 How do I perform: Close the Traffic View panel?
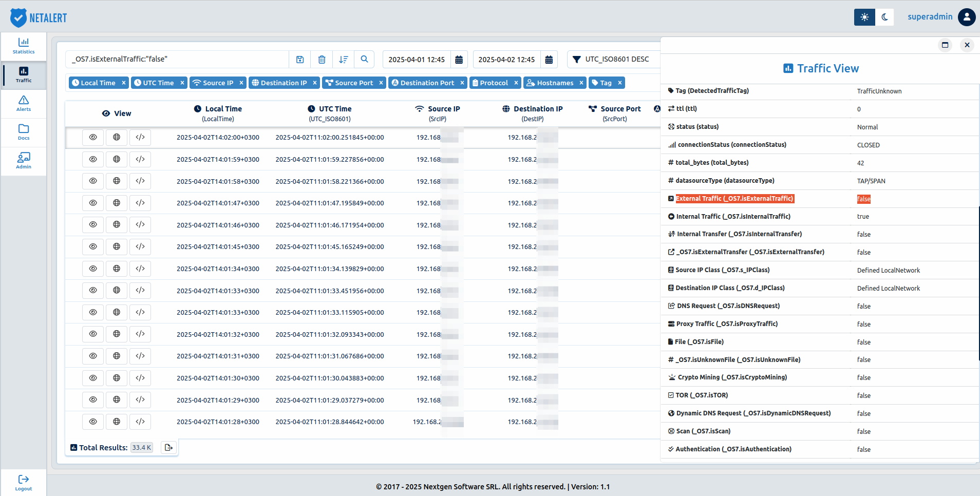pyautogui.click(x=967, y=45)
